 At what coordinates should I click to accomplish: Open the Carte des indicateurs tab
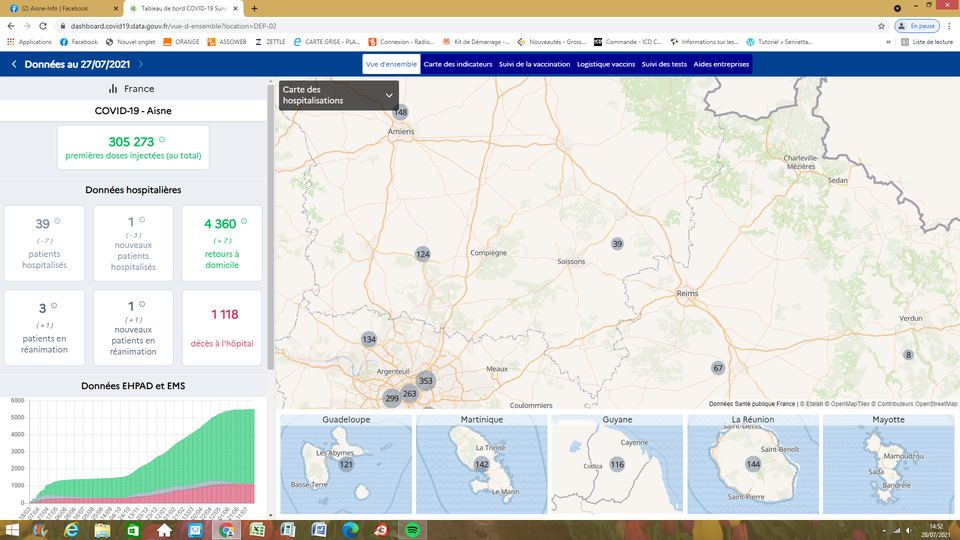[457, 64]
